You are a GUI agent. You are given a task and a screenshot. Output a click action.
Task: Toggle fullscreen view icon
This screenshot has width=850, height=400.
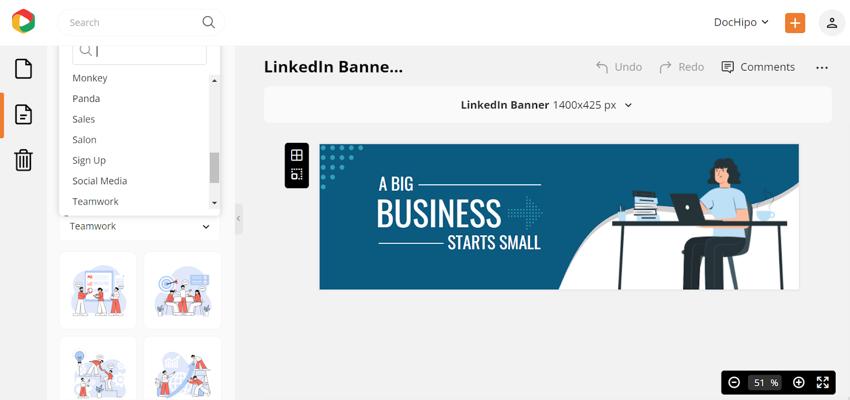822,383
